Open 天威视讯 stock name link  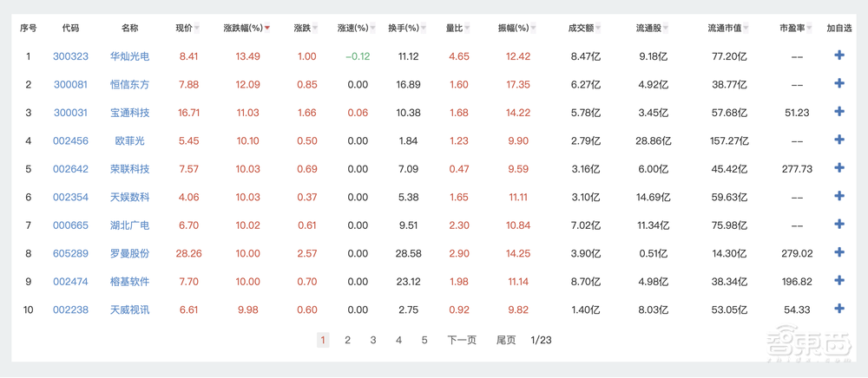point(130,310)
